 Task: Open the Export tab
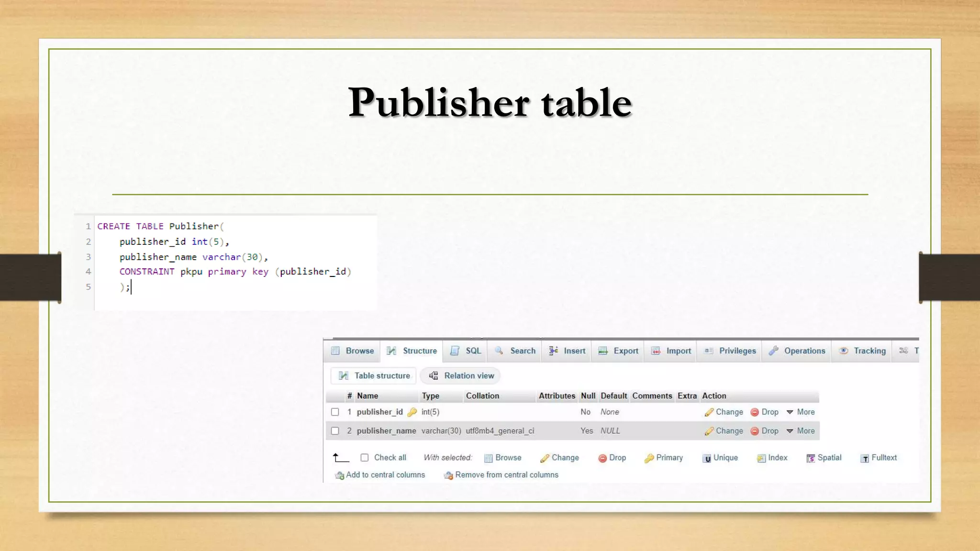pyautogui.click(x=618, y=351)
